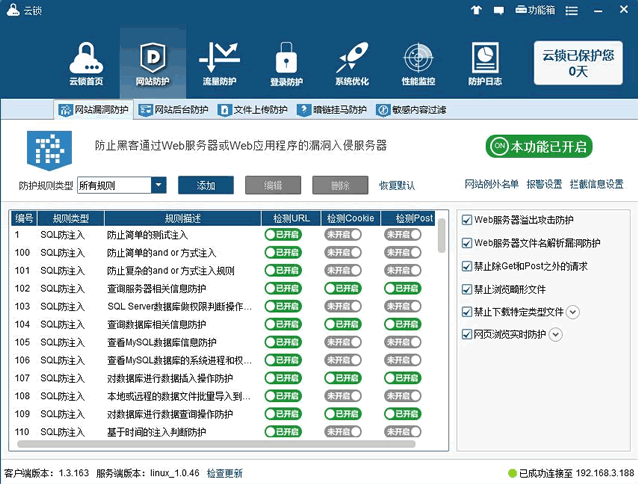Uncheck 禁止浏览畸形文件 checkbox
Image resolution: width=638 pixels, height=484 pixels.
467,289
